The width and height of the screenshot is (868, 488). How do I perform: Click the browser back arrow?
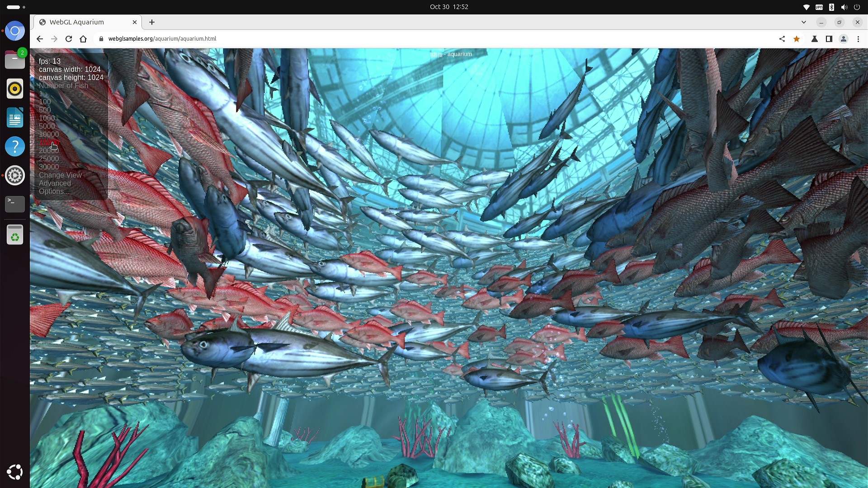point(40,39)
